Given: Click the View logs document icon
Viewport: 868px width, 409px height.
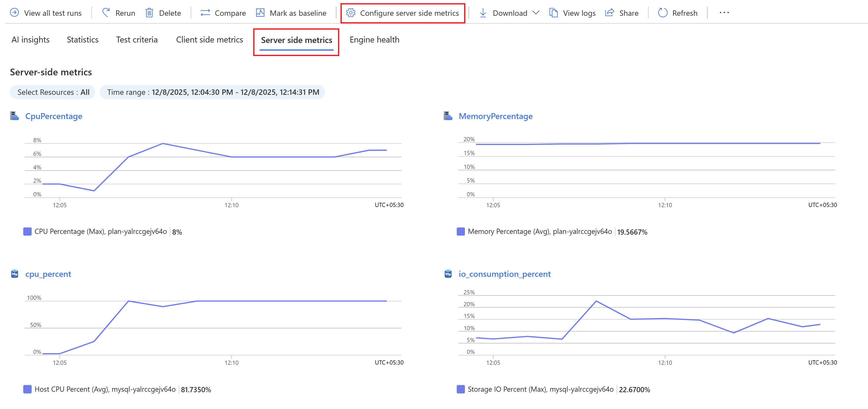Looking at the screenshot, I should tap(553, 13).
